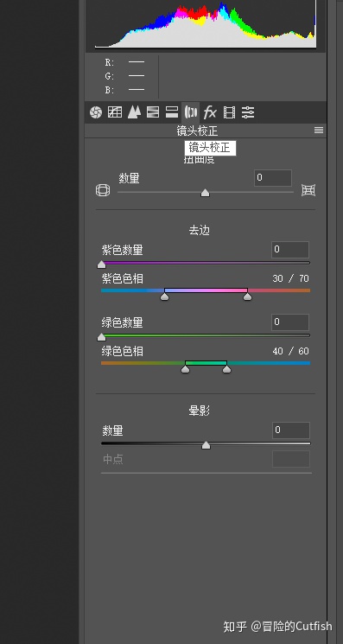
Task: Click the histogram graph
Action: click(206, 25)
